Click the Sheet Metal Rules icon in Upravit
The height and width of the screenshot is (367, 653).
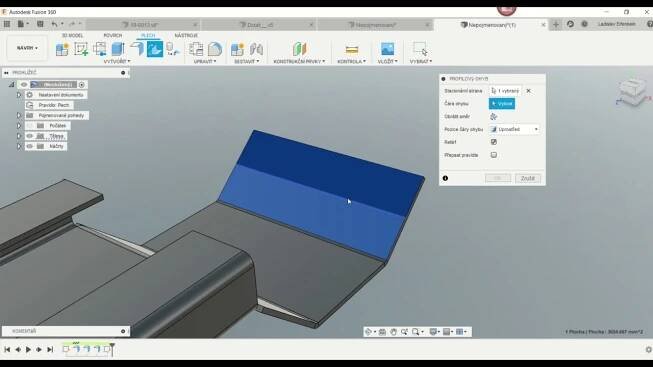[x=196, y=49]
